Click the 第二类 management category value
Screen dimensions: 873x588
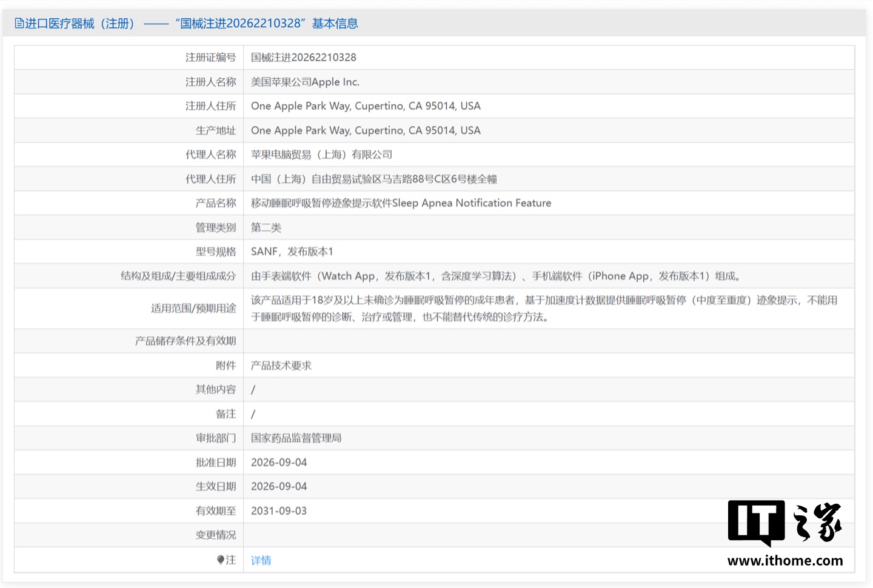click(x=266, y=227)
